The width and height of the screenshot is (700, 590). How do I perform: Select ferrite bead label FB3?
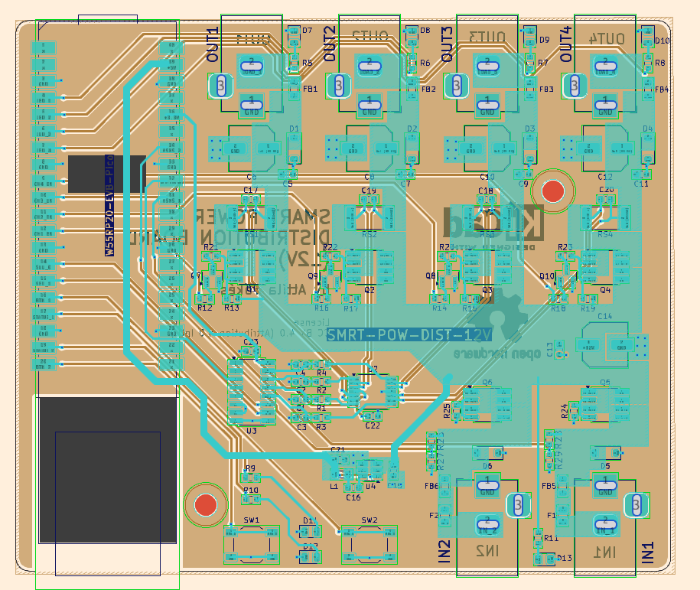[546, 89]
